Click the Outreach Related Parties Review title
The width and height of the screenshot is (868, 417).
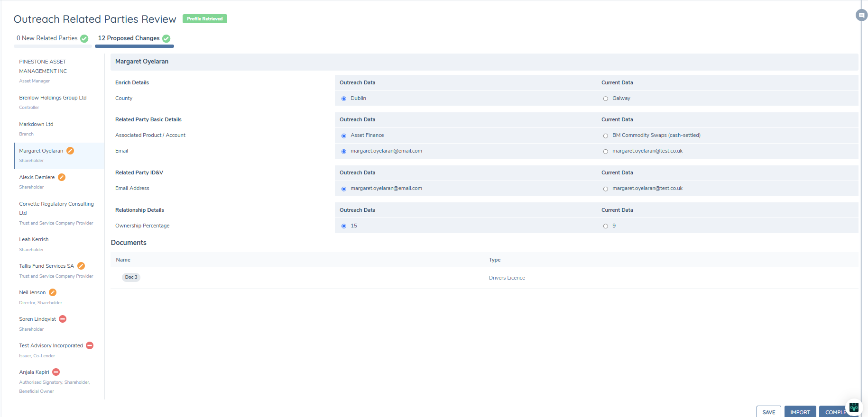(95, 19)
